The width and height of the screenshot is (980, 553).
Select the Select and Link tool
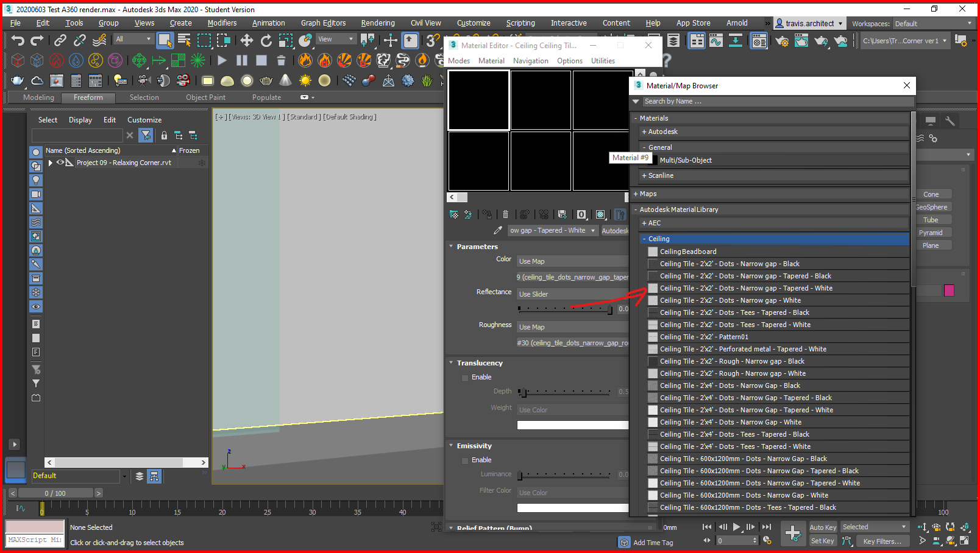click(x=60, y=41)
